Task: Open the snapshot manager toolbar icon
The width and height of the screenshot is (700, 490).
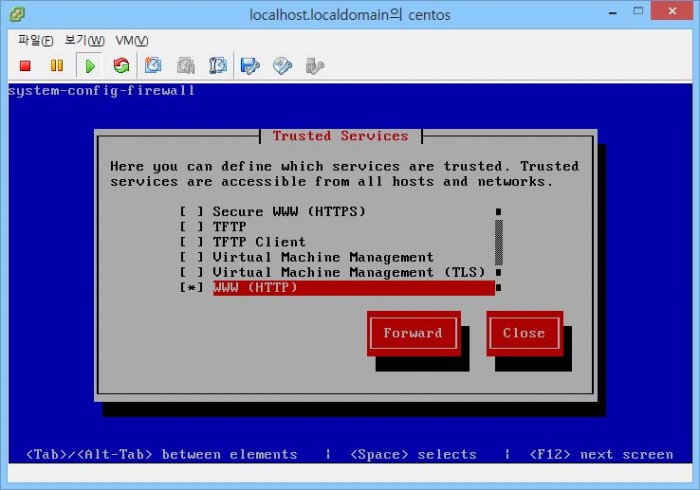Action: click(x=218, y=66)
